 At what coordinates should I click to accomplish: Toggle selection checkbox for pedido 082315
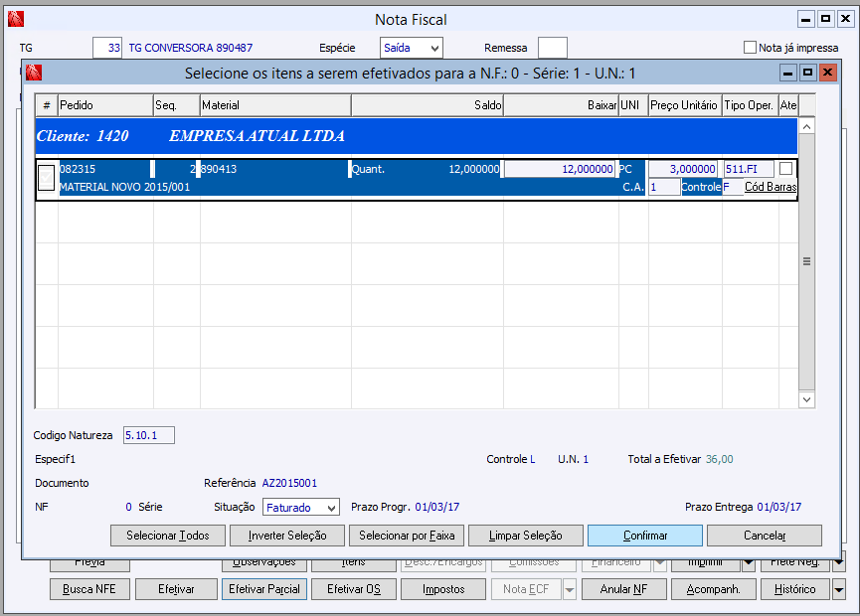pos(46,178)
